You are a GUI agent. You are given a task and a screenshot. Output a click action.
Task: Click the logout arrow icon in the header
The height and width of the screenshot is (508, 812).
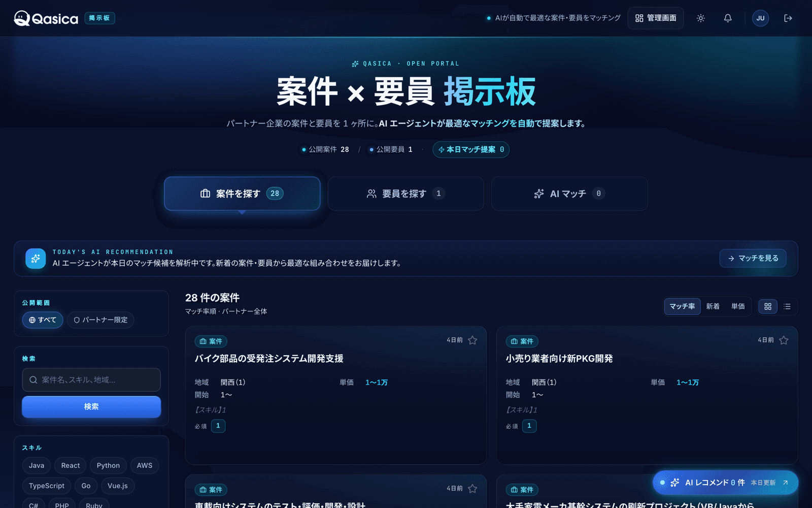click(788, 18)
